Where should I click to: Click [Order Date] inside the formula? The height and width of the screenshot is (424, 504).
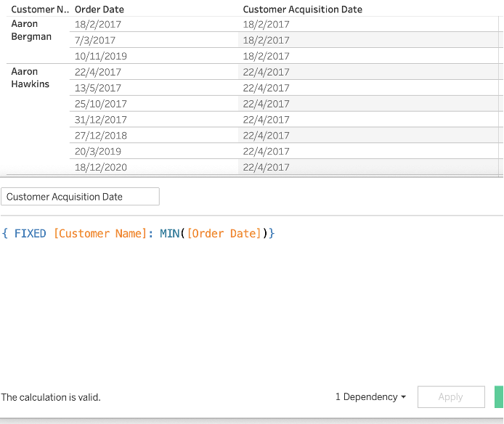point(225,233)
